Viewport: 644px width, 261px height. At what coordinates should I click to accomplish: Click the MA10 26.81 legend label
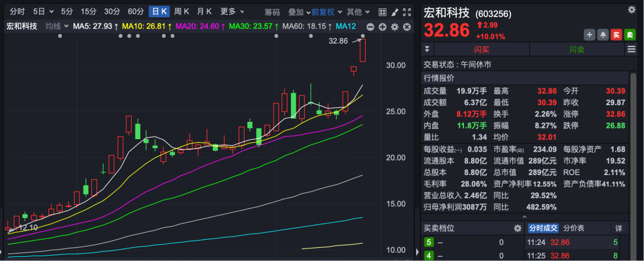coord(147,27)
